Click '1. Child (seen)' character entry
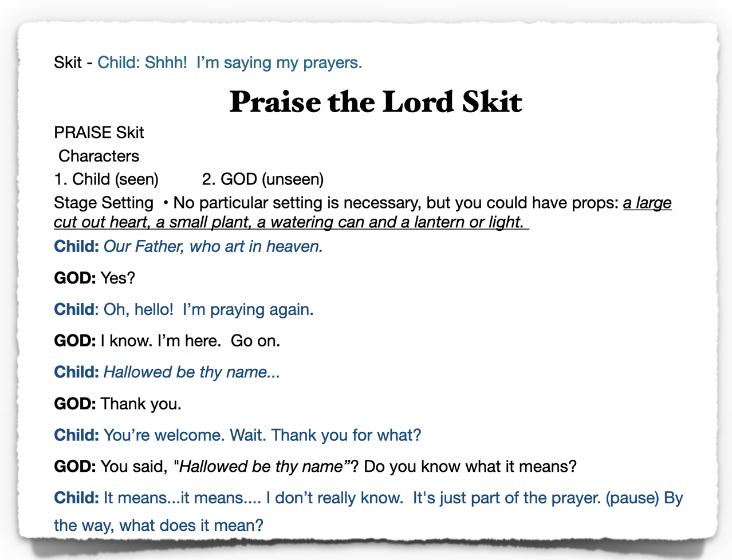Image resolution: width=732 pixels, height=560 pixels. point(107,179)
